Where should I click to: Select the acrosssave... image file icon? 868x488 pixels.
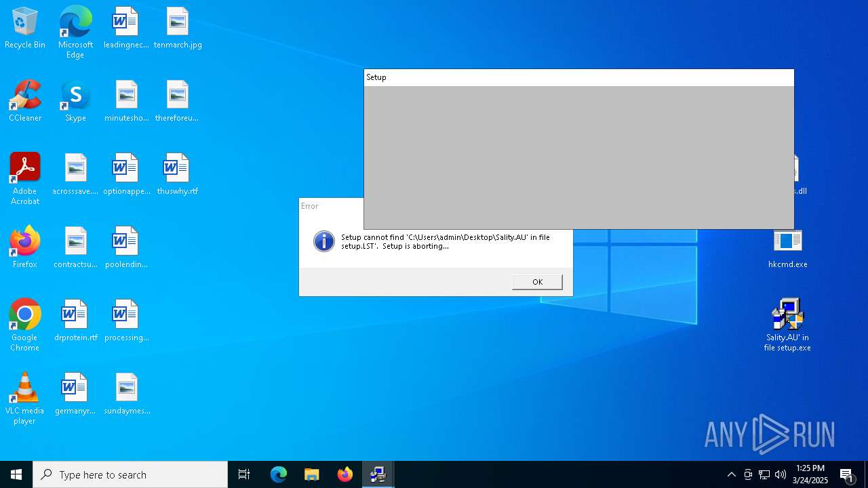pyautogui.click(x=75, y=175)
